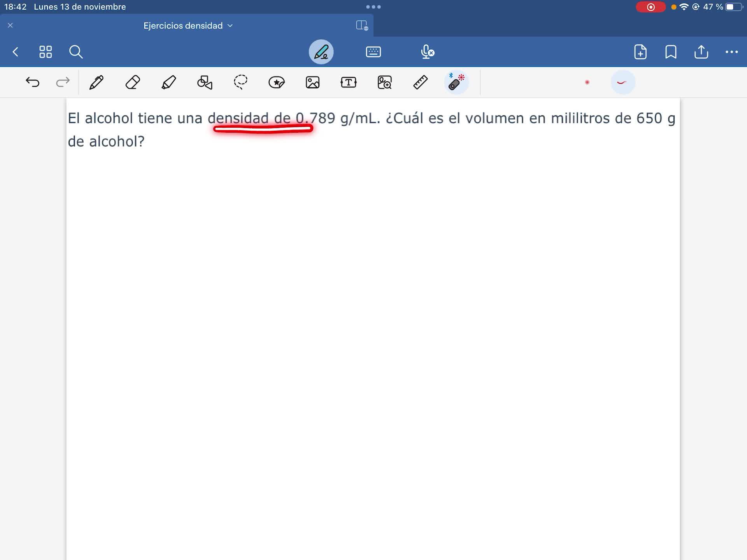747x560 pixels.
Task: Open the share and export menu
Action: (x=701, y=52)
